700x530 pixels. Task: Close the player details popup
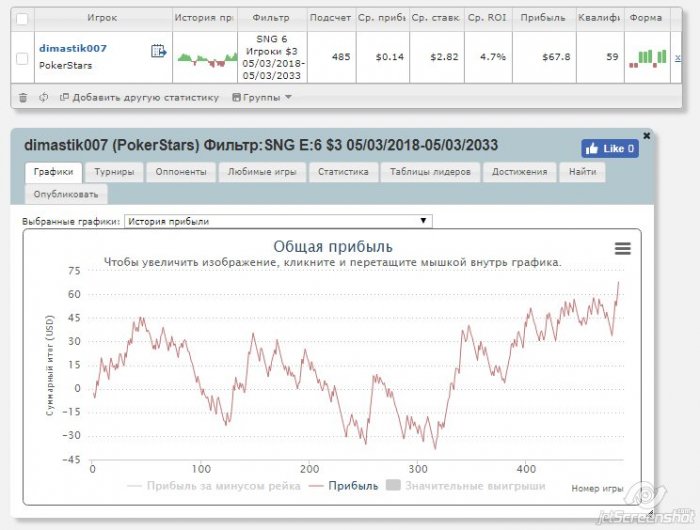point(646,135)
